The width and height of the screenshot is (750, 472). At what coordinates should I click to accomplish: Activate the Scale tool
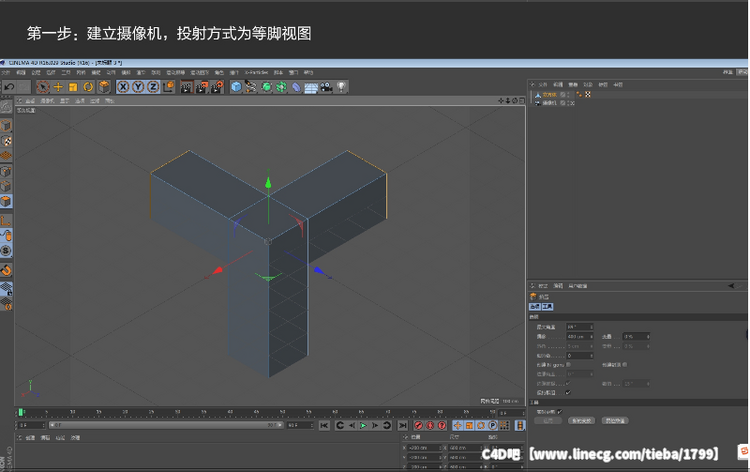(73, 87)
